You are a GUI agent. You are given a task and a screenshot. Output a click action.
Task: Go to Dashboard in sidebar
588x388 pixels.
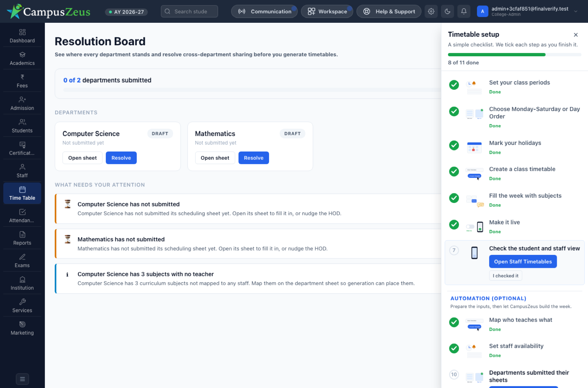[x=22, y=36]
